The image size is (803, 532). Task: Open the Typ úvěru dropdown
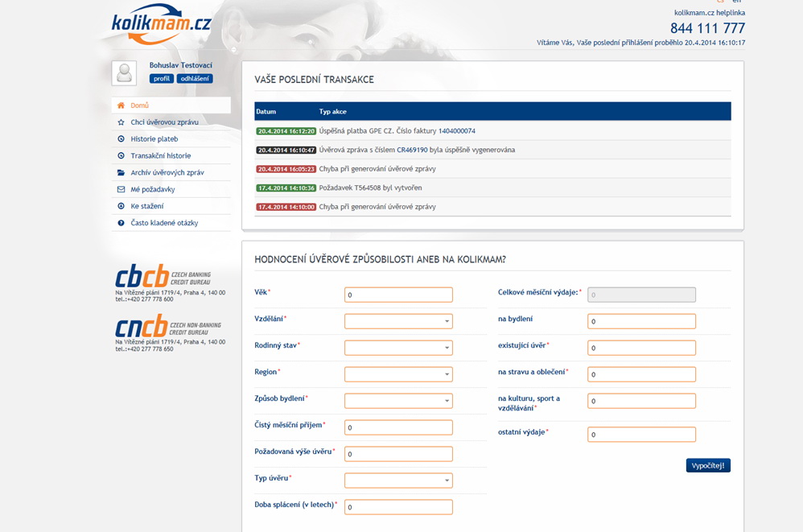coord(398,480)
